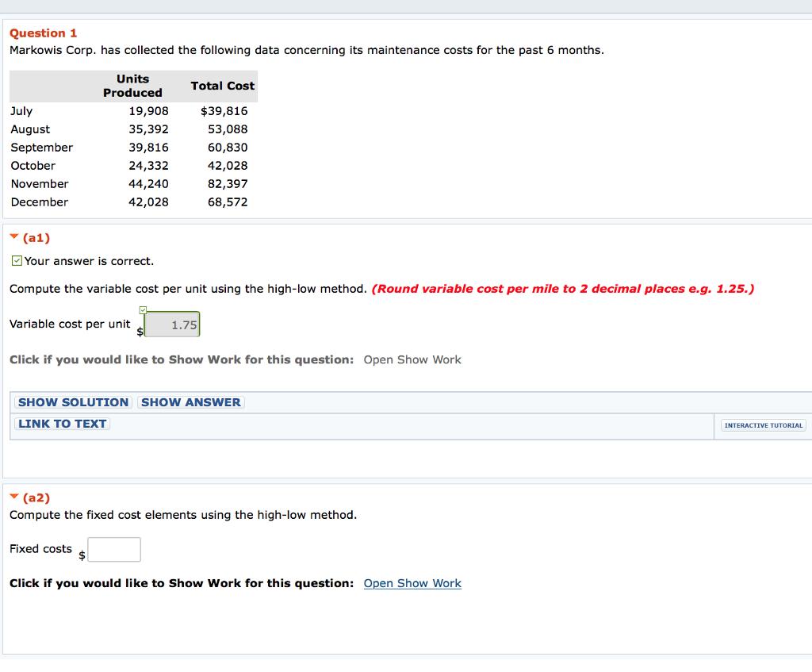Click the orange triangle next to (a1)

[x=13, y=236]
